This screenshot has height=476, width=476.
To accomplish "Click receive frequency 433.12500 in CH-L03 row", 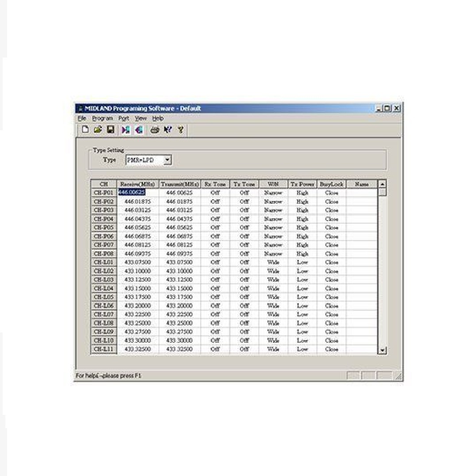I will tap(138, 279).
